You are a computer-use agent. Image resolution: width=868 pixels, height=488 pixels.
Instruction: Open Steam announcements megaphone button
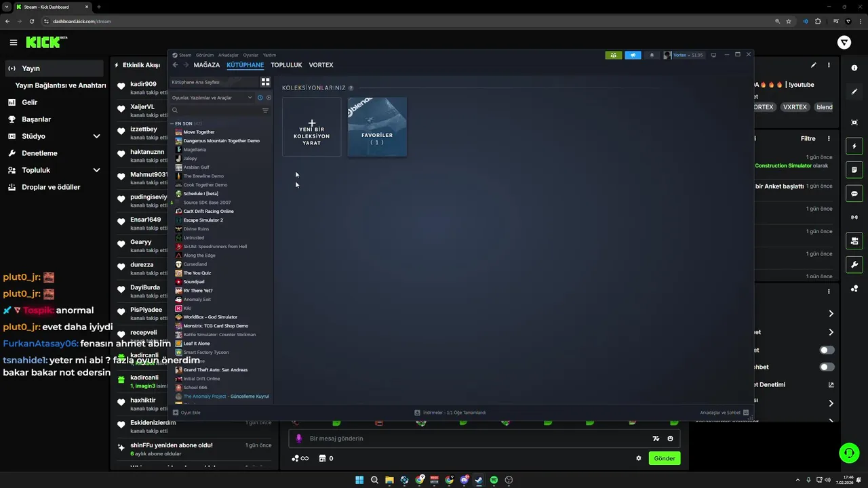tap(633, 55)
